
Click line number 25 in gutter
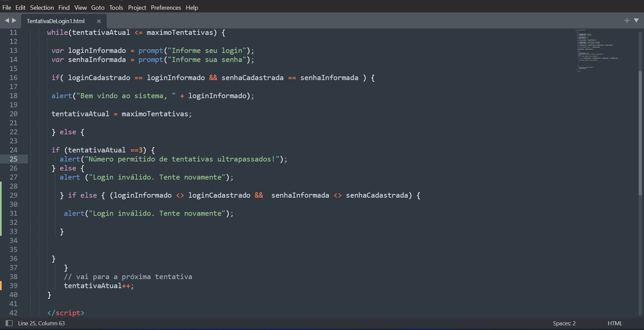click(13, 159)
